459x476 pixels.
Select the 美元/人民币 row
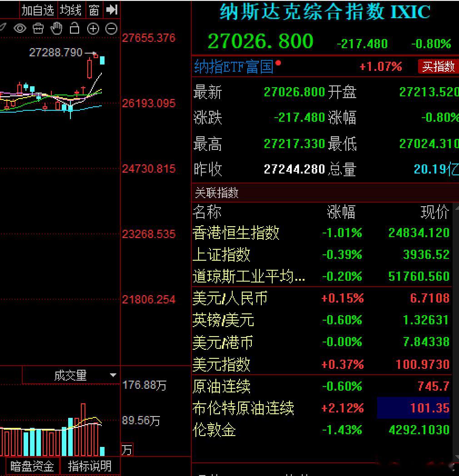[321, 298]
